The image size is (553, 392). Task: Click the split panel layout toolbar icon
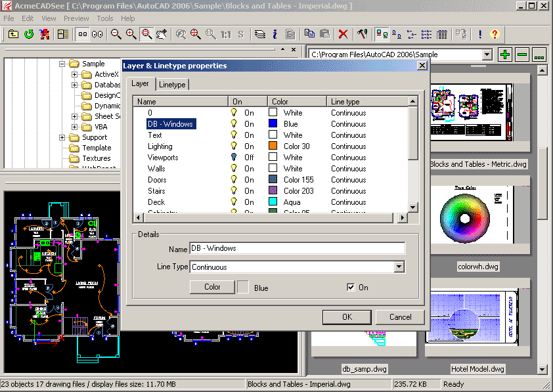63,34
